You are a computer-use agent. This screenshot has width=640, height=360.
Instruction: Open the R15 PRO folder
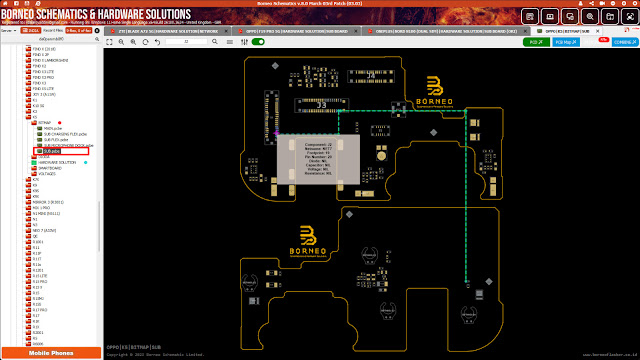(40, 282)
